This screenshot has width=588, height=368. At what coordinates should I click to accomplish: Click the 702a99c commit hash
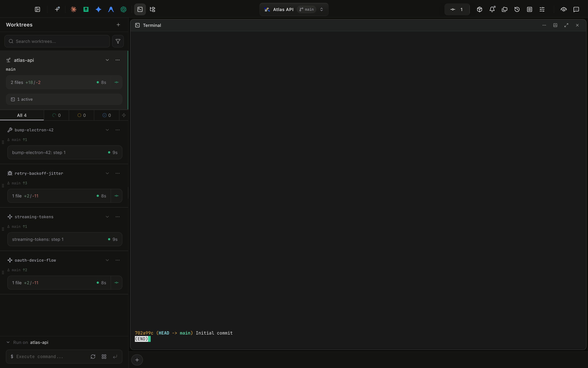tap(144, 333)
